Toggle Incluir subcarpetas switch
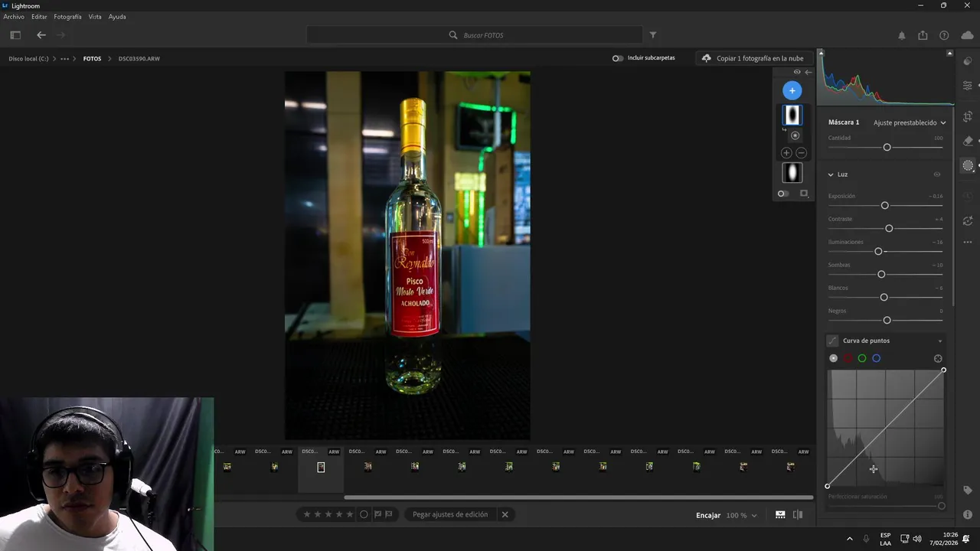The width and height of the screenshot is (980, 551). 617,58
